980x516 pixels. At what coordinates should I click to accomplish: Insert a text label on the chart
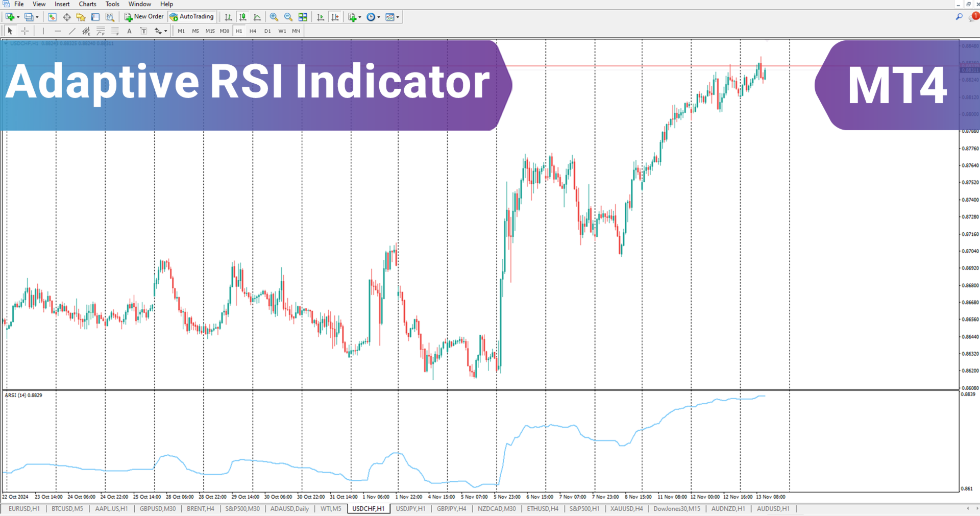[143, 31]
